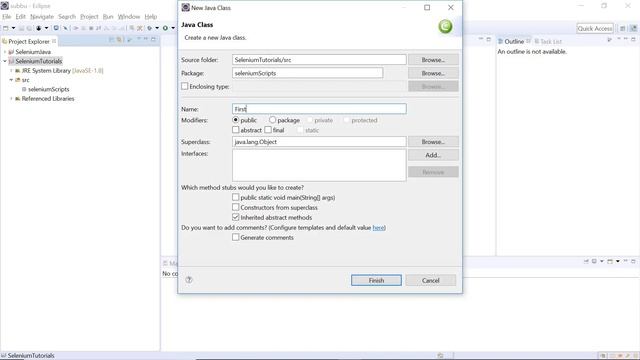This screenshot has width=640, height=360.
Task: Minimize the Project Explorer view
Action: click(x=146, y=39)
